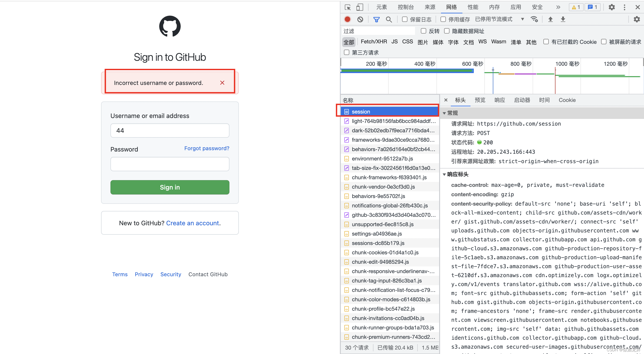Viewport: 644px width, 354px height.
Task: Focus the password input field
Action: [170, 164]
